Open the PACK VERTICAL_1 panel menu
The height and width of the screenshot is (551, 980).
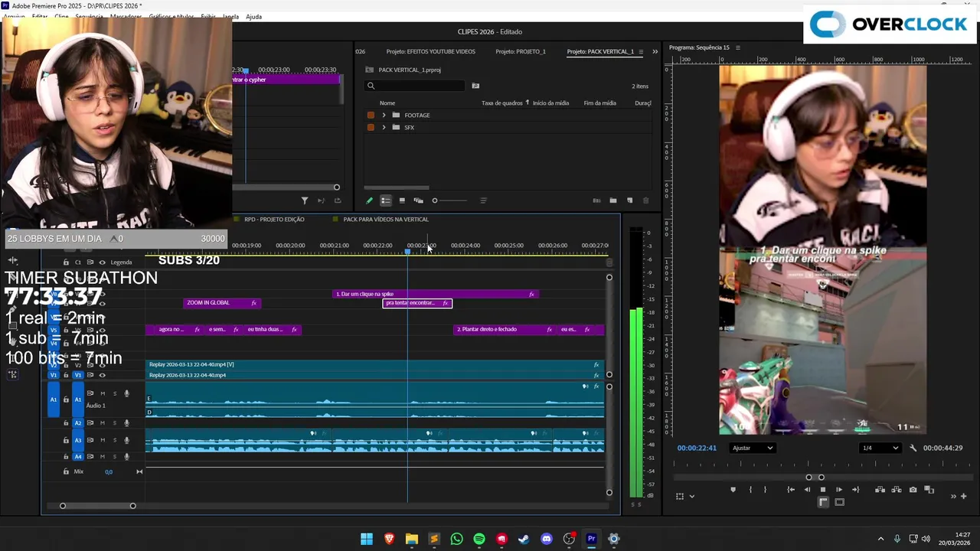641,51
